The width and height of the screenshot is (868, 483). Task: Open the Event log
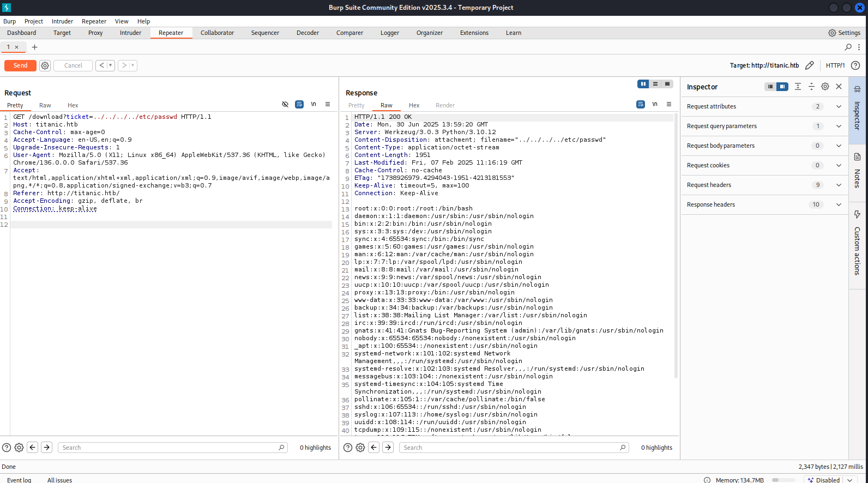[x=19, y=480]
